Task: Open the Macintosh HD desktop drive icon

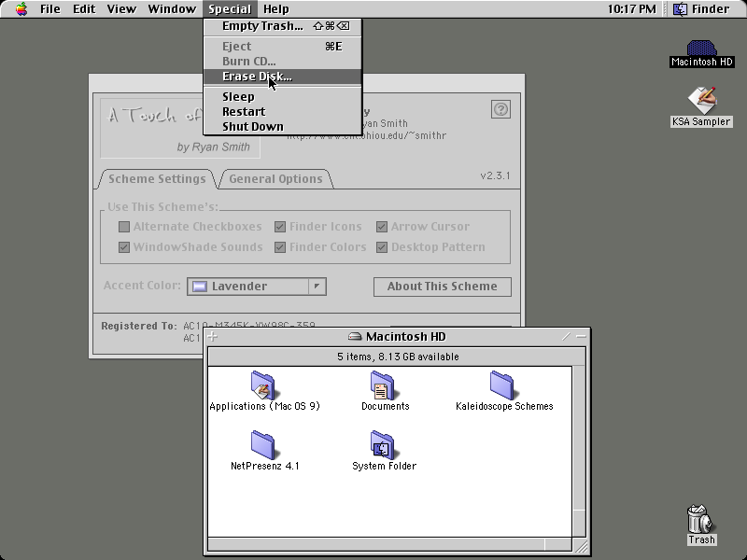Action: (701, 49)
